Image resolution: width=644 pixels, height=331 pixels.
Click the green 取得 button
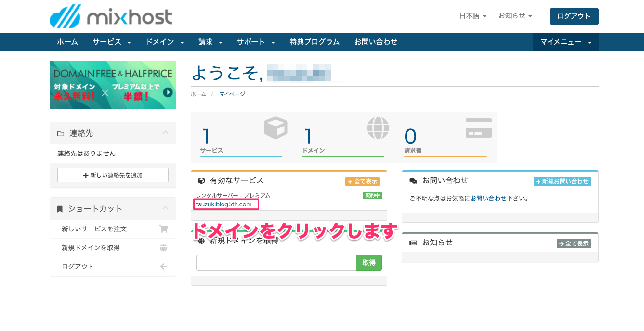click(x=369, y=263)
